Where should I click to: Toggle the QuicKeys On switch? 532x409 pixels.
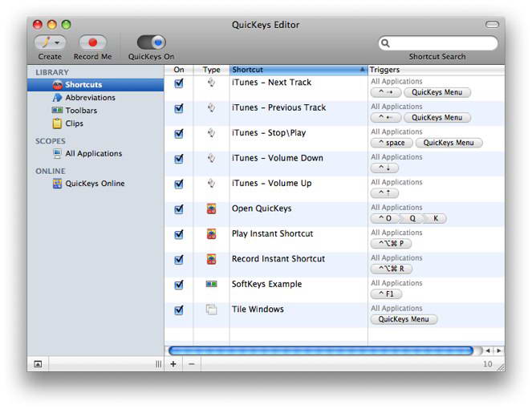(x=152, y=43)
